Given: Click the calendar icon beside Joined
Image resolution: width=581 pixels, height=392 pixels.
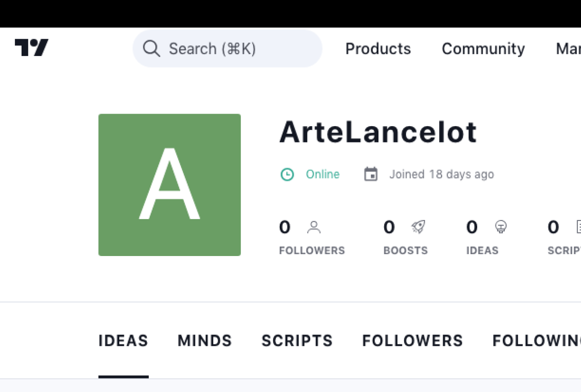Looking at the screenshot, I should [x=371, y=175].
